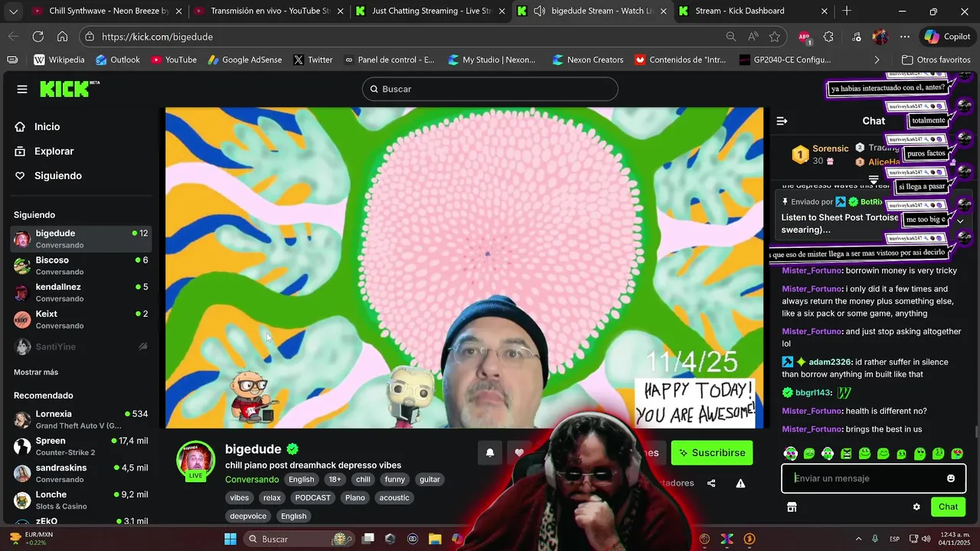Open emoji picker in chat input
Viewport: 980px width, 551px height.
(x=951, y=478)
